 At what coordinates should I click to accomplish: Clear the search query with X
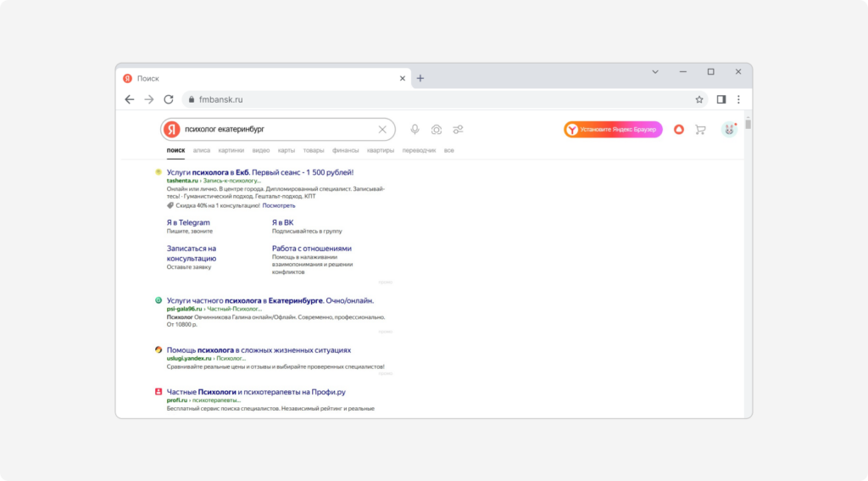(x=382, y=129)
